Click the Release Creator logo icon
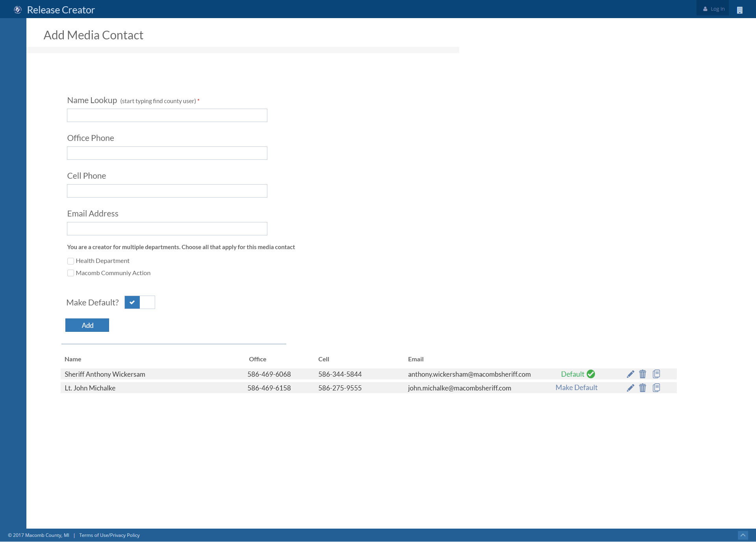The image size is (756, 542). click(x=18, y=10)
